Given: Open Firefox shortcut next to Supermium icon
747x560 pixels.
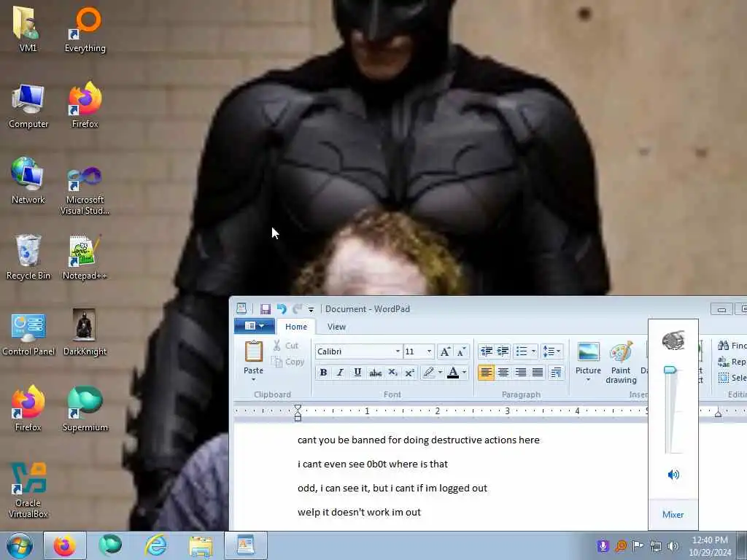Looking at the screenshot, I should pos(28,408).
